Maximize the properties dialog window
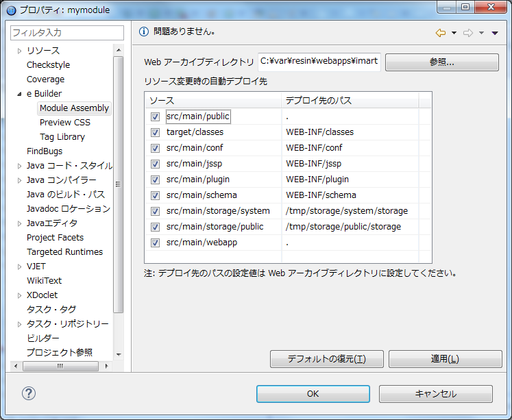Screen dimensions: 512x420 coord(465,7)
